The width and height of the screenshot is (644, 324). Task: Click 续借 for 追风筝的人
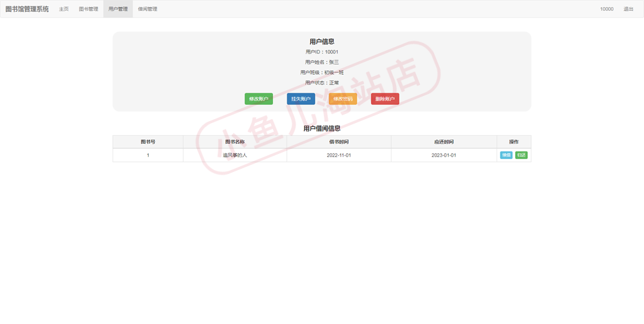(x=506, y=155)
